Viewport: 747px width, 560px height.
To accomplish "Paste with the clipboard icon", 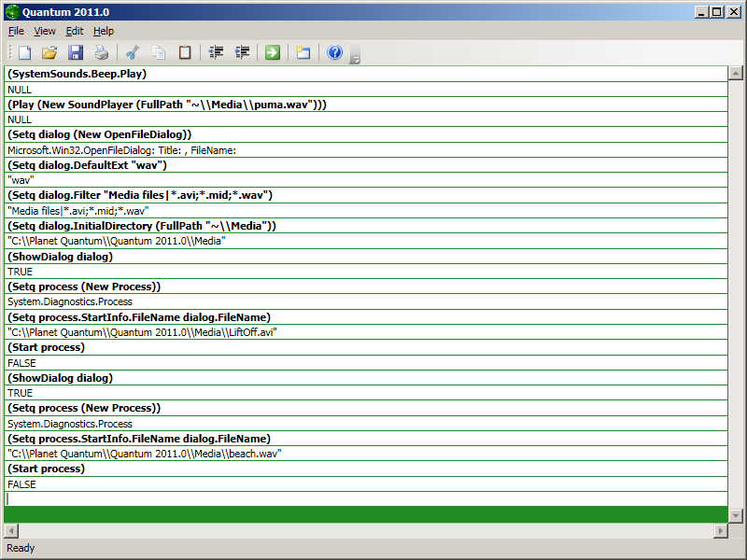I will (185, 52).
